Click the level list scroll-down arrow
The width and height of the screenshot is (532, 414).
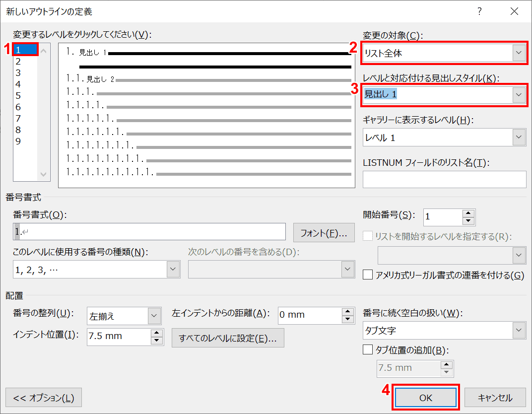[x=44, y=174]
